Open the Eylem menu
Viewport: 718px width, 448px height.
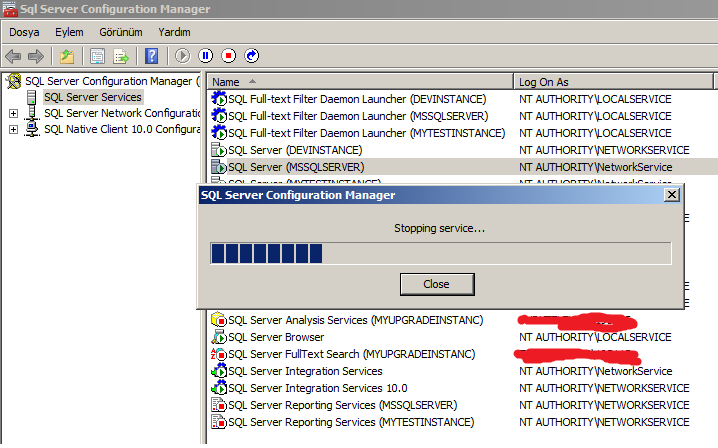69,32
